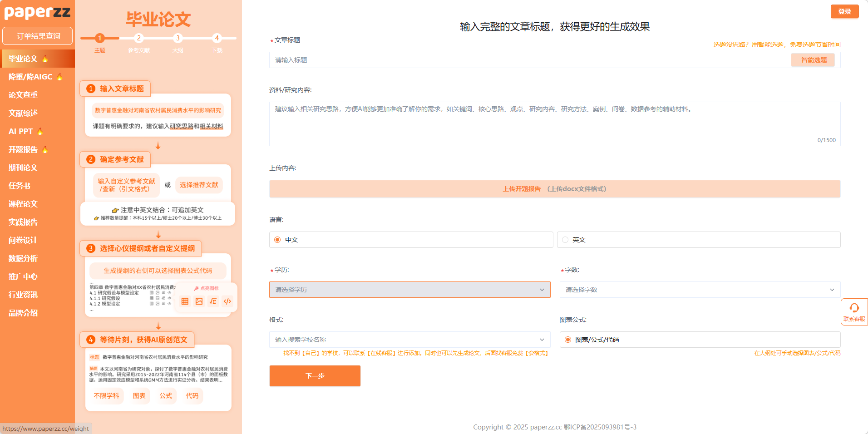This screenshot has width=868, height=434.
Task: Focus the 请输入标题 title input field
Action: pos(529,60)
